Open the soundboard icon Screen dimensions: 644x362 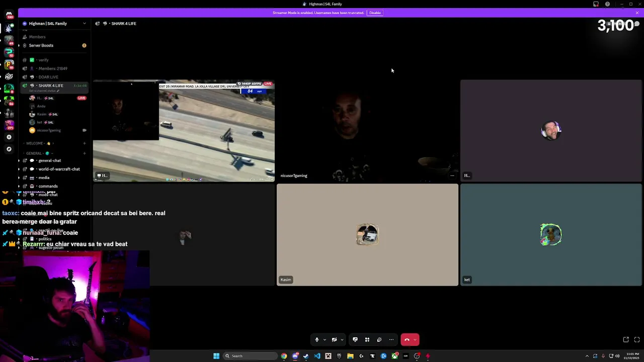tap(379, 340)
